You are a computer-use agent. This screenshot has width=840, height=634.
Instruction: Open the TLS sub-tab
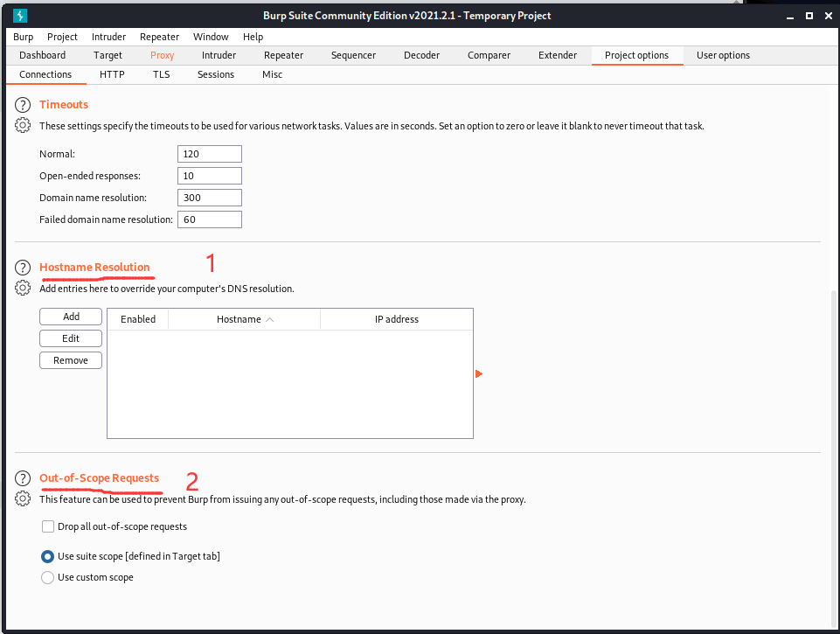161,74
